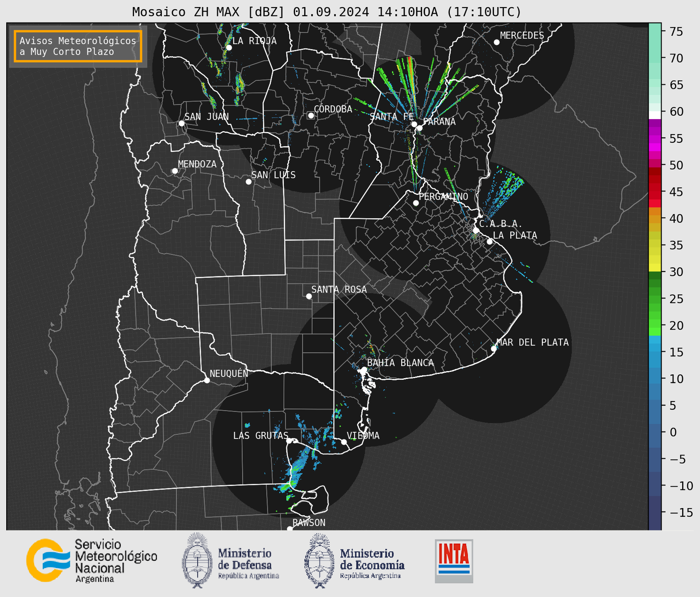This screenshot has width=700, height=597.
Task: Click the PARANÁ city label
Action: click(x=439, y=122)
